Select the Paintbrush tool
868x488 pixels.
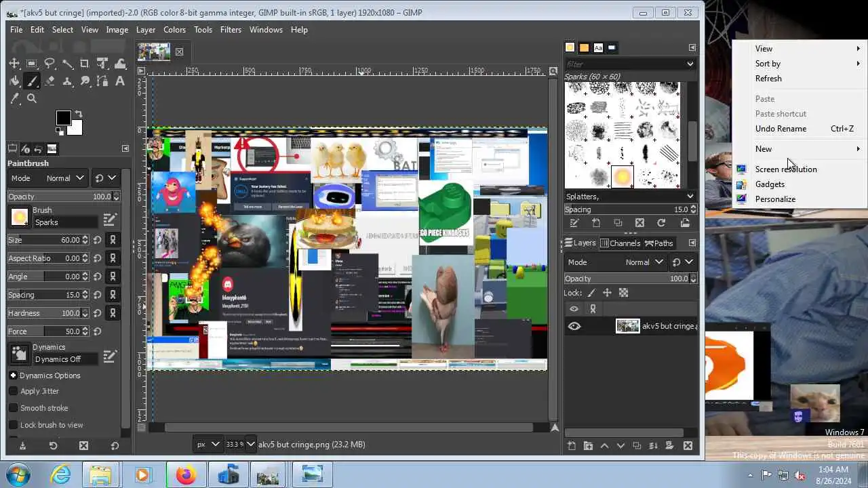(32, 81)
